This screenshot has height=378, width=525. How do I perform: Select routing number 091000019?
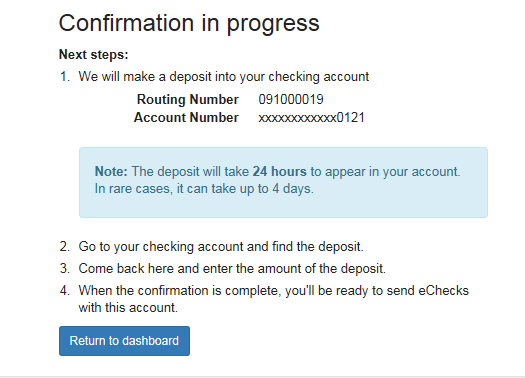coord(291,99)
